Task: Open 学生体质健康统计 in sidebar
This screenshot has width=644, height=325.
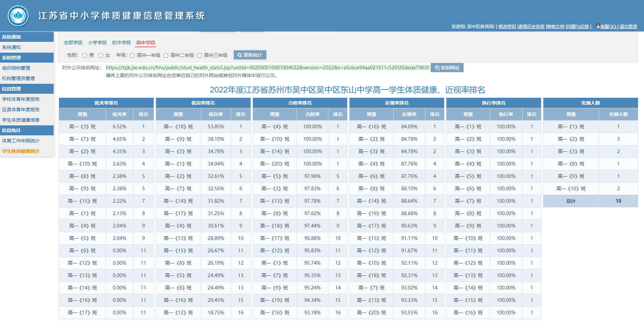Action: click(x=27, y=151)
